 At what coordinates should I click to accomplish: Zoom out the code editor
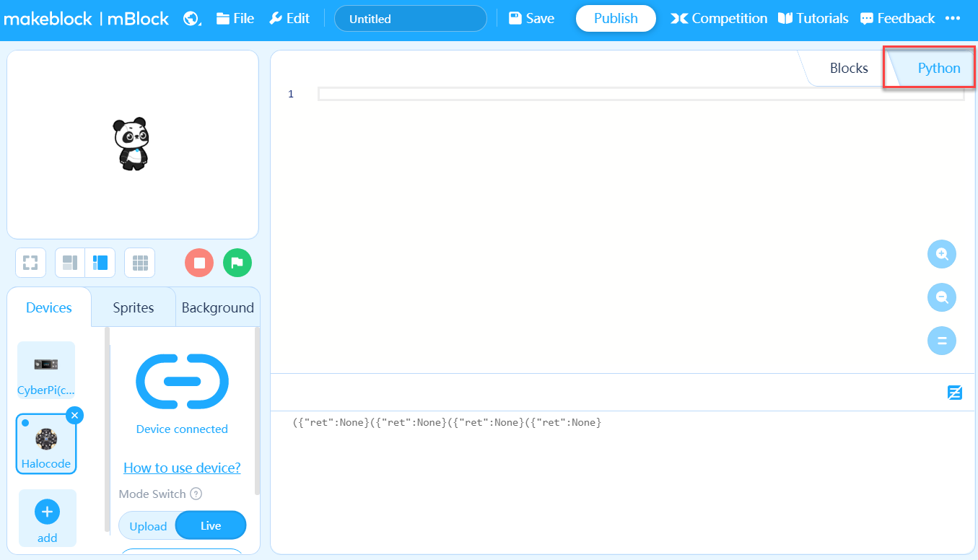click(941, 297)
